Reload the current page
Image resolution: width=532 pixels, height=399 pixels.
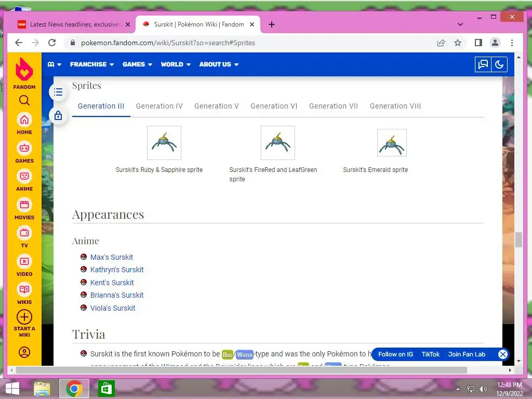point(52,43)
